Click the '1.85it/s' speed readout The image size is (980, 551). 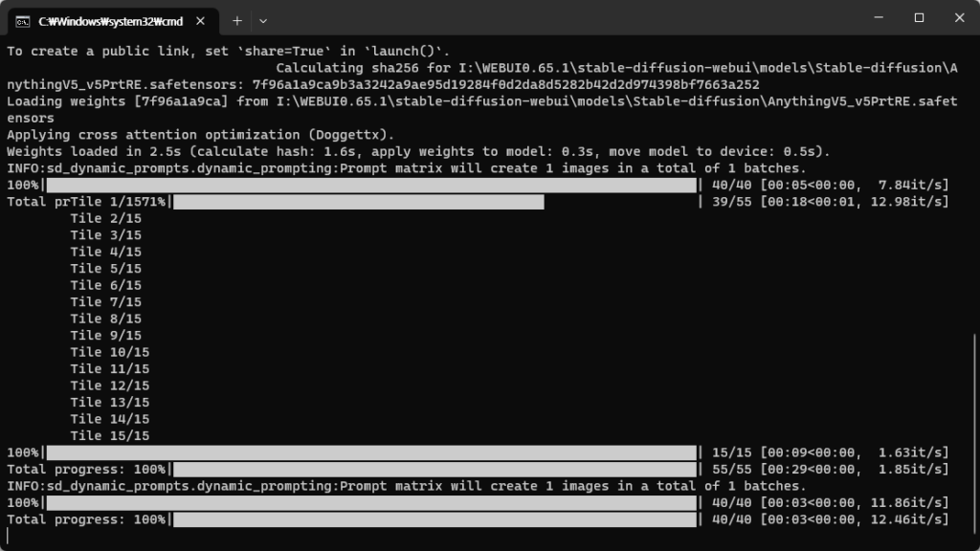point(913,470)
